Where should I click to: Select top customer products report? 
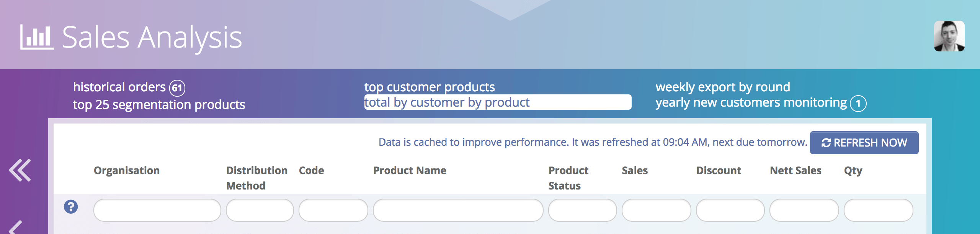pos(430,87)
